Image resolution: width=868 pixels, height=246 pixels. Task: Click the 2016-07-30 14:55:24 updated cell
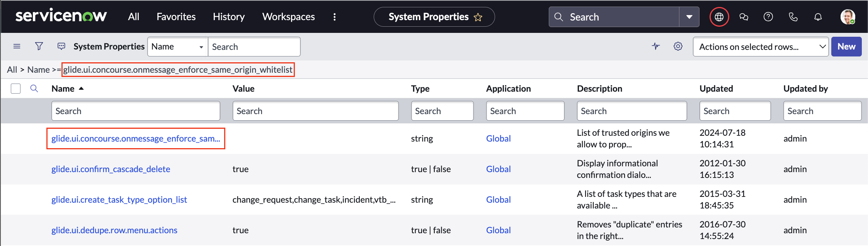click(723, 230)
